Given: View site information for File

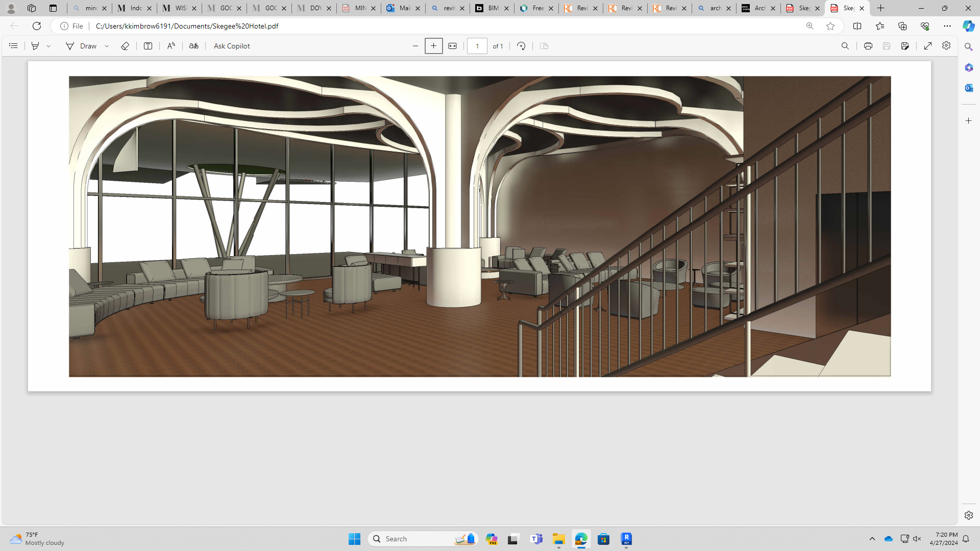Looking at the screenshot, I should tap(71, 26).
